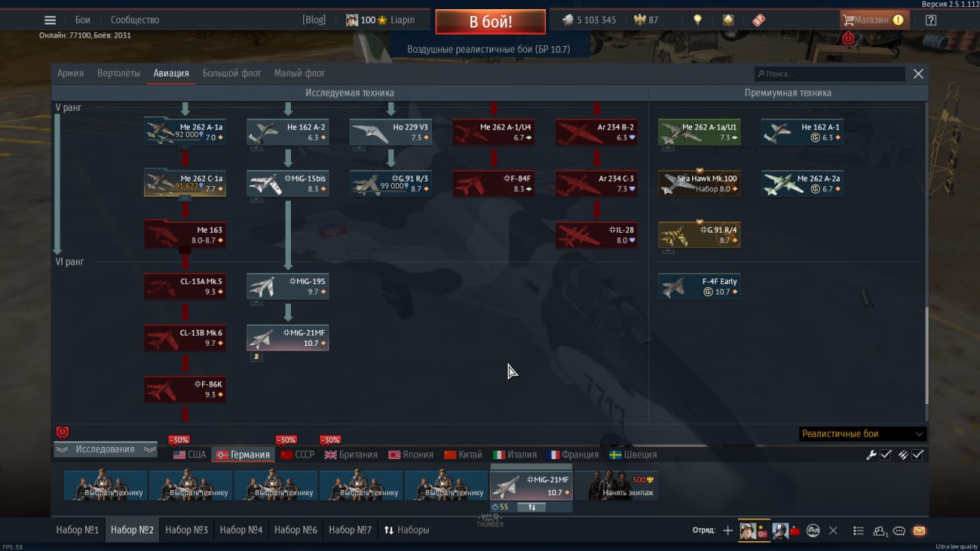Open the list icon in bottom bar
The width and height of the screenshot is (980, 551).
[x=858, y=530]
